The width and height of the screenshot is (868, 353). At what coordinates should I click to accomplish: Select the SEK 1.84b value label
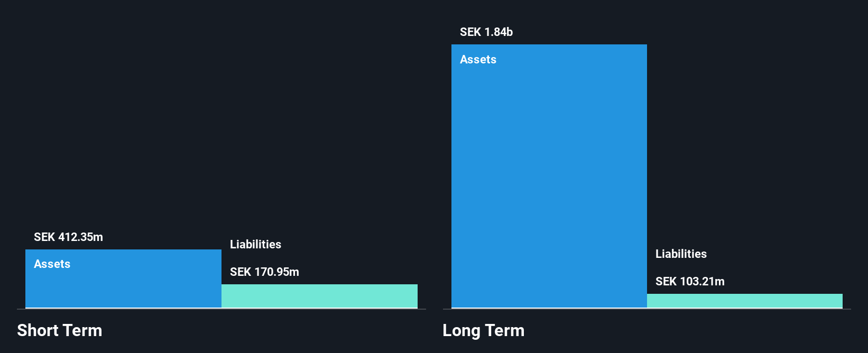click(x=486, y=32)
